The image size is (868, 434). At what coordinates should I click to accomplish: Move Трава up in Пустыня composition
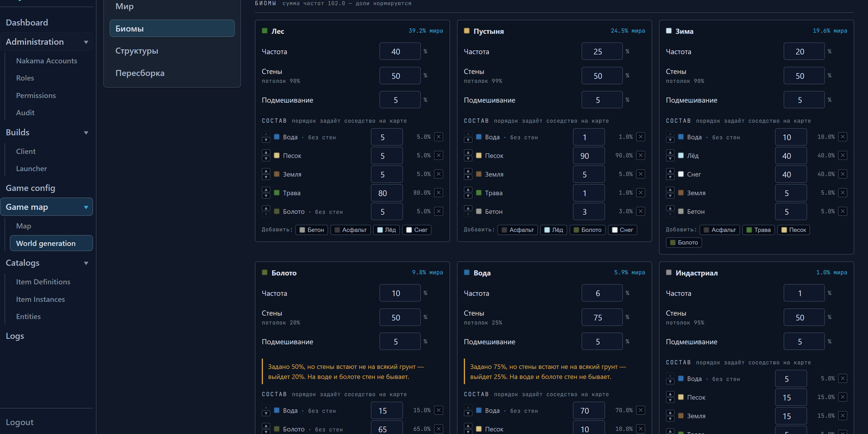(x=468, y=190)
